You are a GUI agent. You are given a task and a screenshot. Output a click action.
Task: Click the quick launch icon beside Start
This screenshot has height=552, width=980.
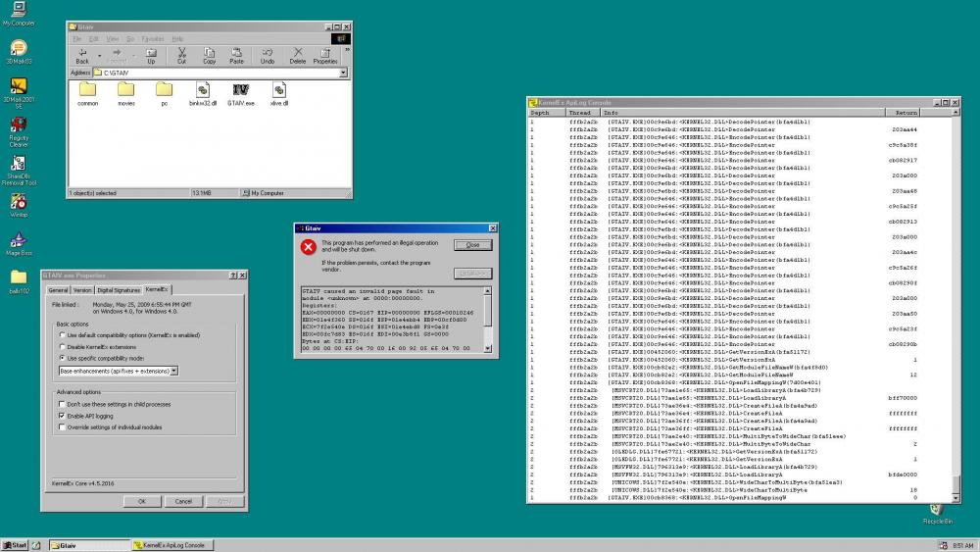[37, 545]
